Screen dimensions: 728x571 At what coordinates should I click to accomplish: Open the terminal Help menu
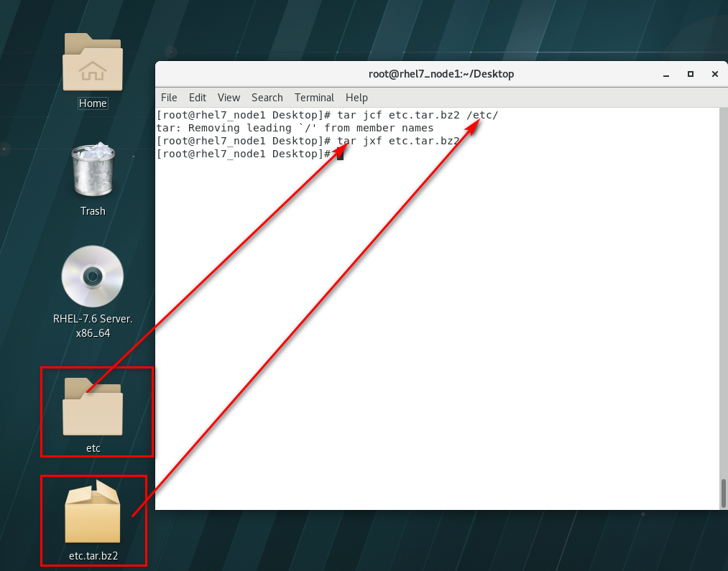click(x=356, y=98)
